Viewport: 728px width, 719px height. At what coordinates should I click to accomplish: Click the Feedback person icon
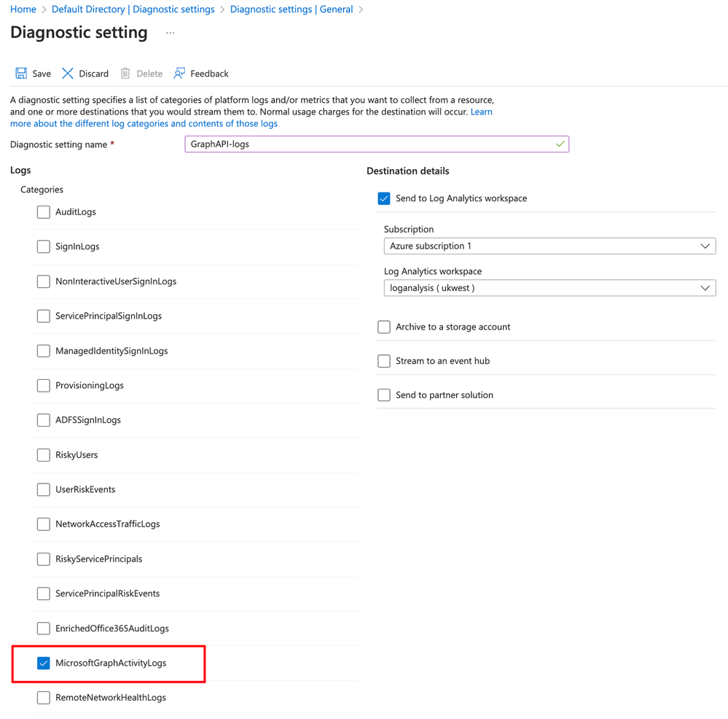[x=179, y=74]
